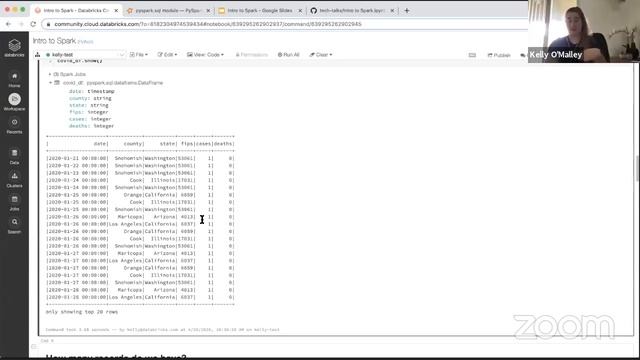The image size is (640, 360).
Task: Open the Clear dropdown menu
Action: (321, 55)
